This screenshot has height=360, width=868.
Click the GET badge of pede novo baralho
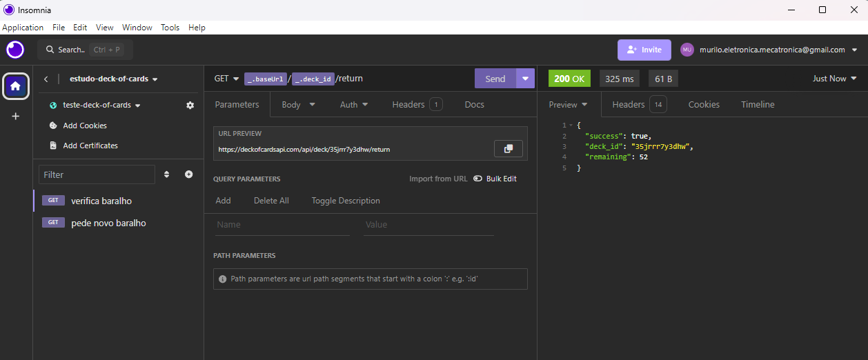(x=52, y=223)
